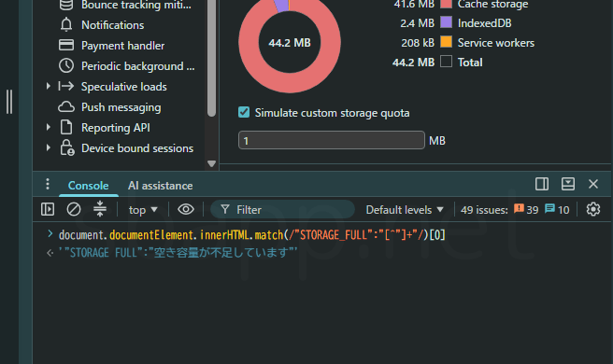This screenshot has width=613, height=364.
Task: Expand the drawer to full height
Action: tap(567, 184)
